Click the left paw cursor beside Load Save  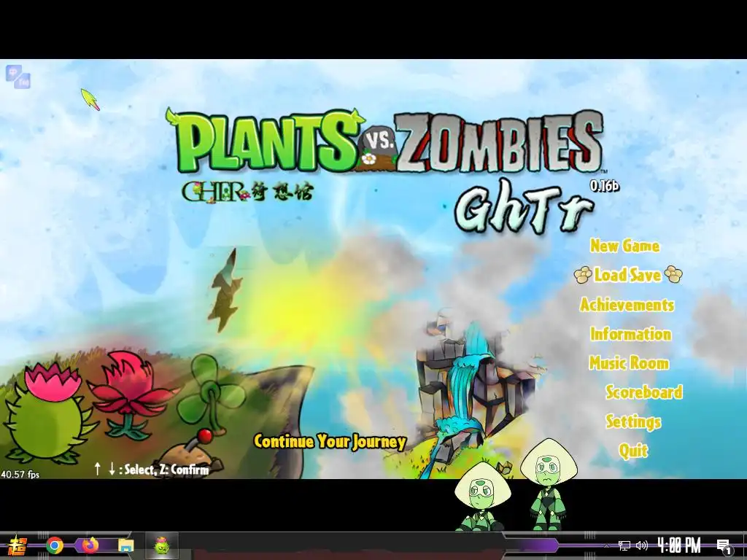click(583, 275)
